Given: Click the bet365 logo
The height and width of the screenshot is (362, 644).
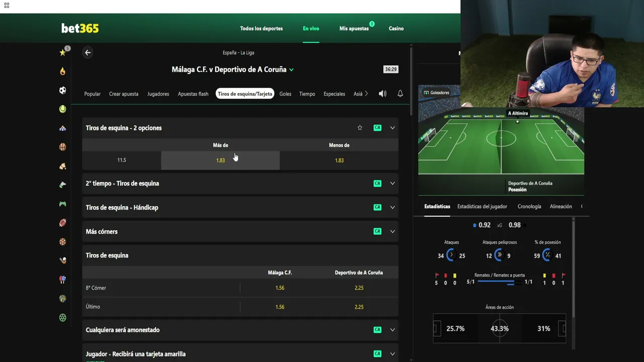Looking at the screenshot, I should (x=80, y=29).
